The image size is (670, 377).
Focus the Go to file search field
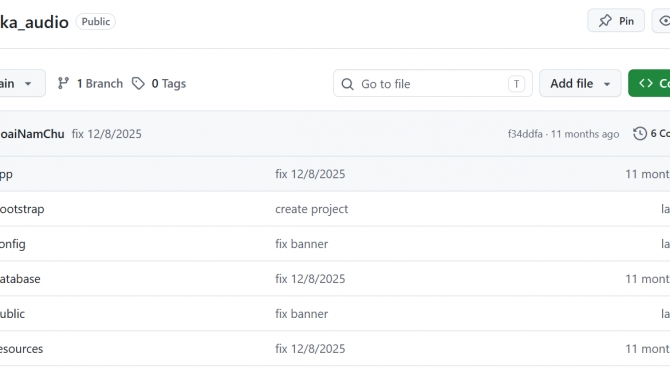[x=432, y=83]
